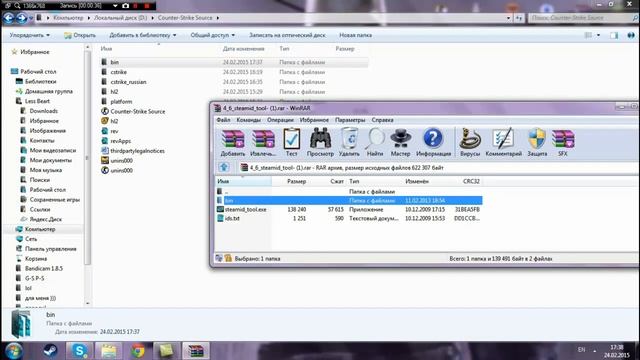The image size is (640, 360).
Task: Open the Comment (Комментарий) tool icon
Action: coord(503,142)
